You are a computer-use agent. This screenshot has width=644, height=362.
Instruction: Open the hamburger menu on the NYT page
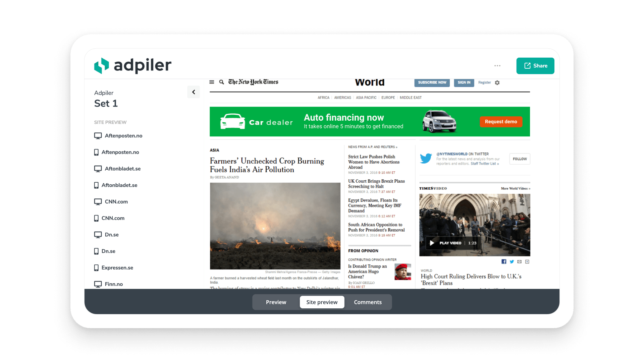coord(212,82)
